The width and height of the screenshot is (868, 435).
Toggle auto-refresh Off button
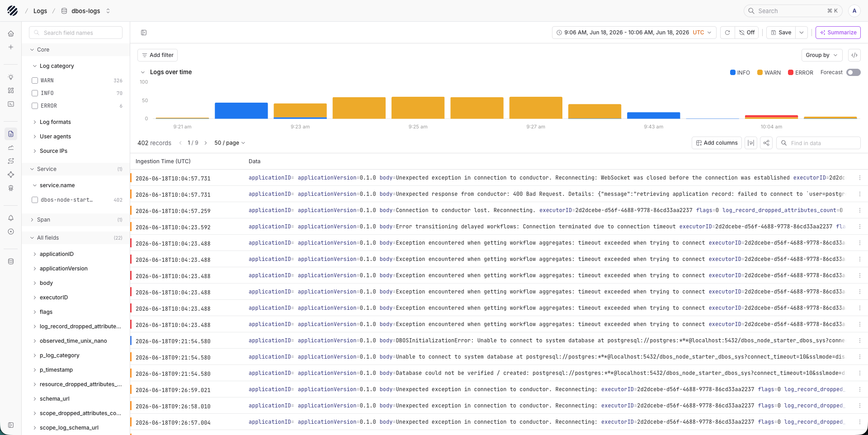click(747, 33)
